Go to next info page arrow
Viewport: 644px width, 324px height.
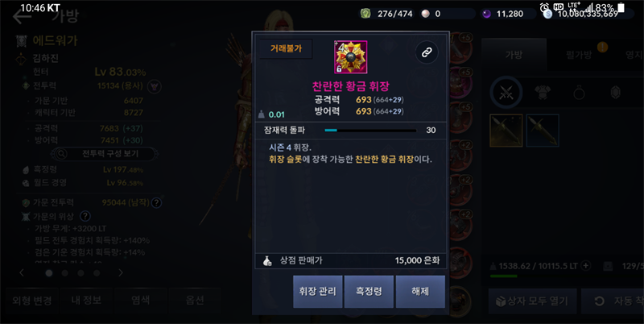[120, 272]
